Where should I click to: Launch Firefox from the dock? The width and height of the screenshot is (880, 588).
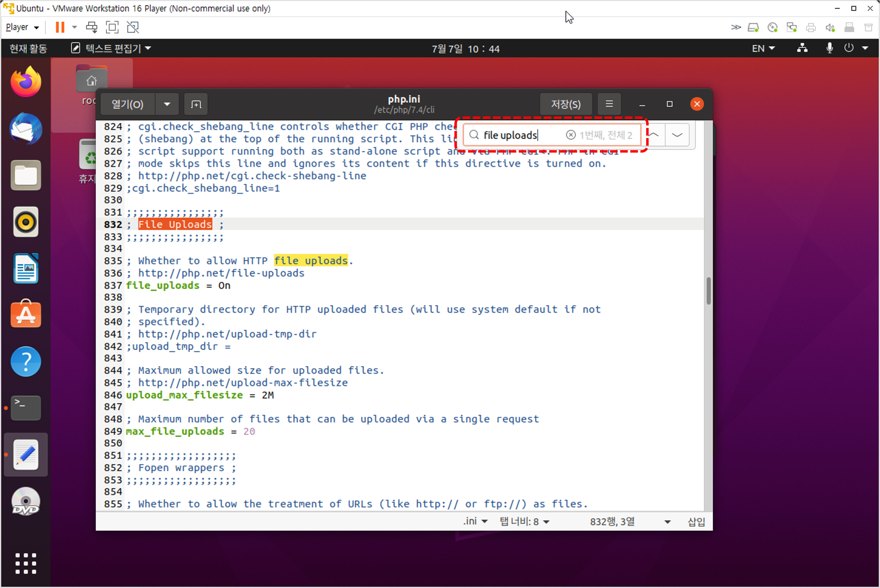tap(26, 82)
